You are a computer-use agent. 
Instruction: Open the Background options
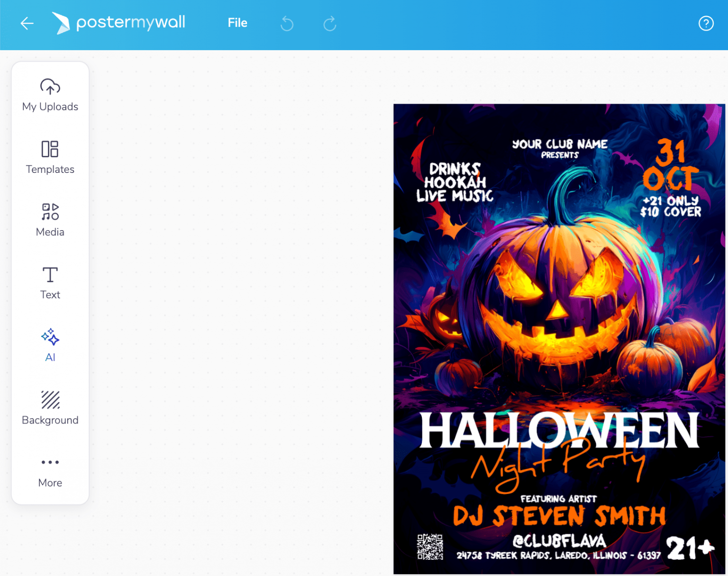click(50, 408)
